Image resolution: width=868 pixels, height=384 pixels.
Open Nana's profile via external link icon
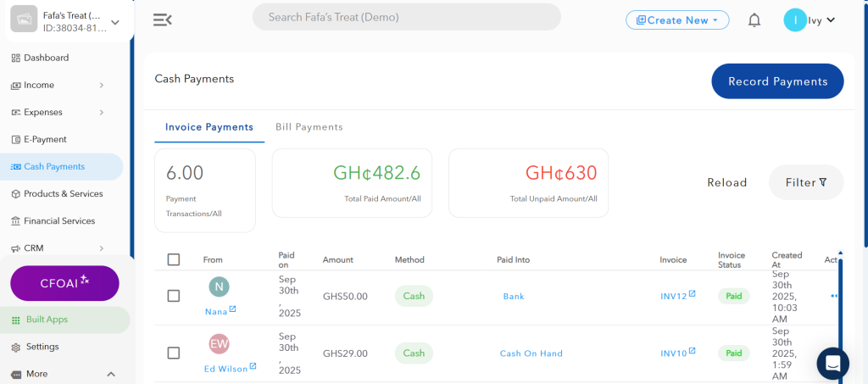232,309
